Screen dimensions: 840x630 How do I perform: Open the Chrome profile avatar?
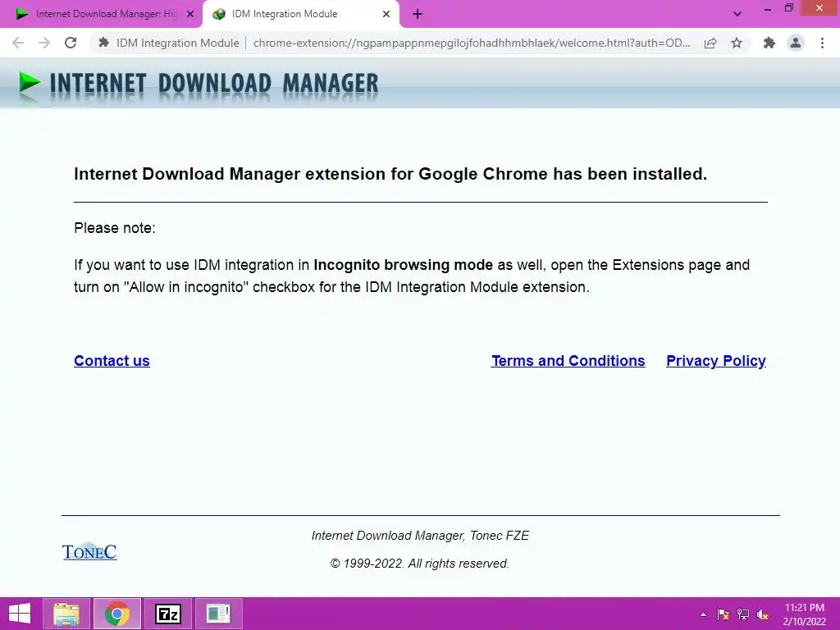coord(796,43)
